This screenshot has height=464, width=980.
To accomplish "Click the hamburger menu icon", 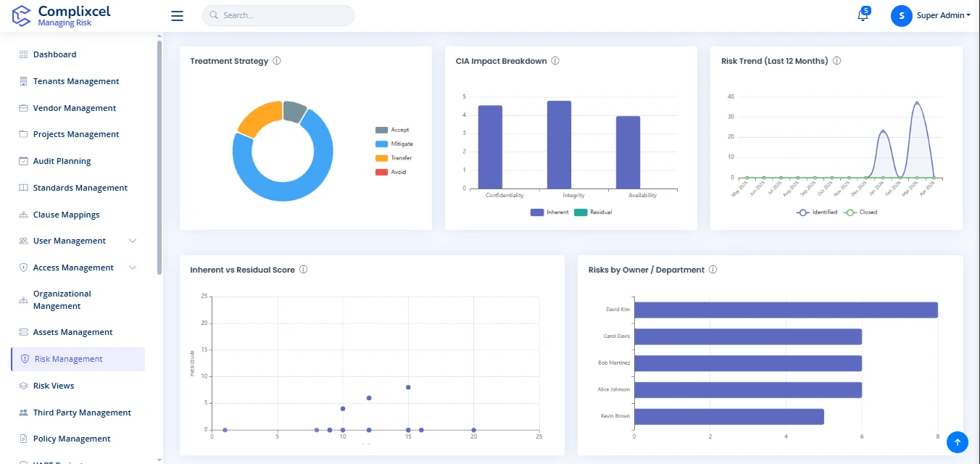I will click(177, 16).
